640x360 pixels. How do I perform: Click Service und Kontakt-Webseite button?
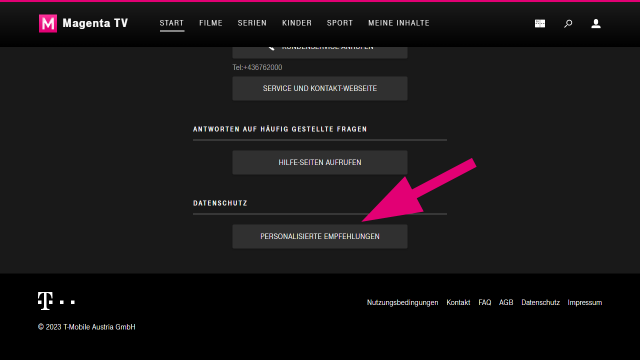tap(320, 88)
